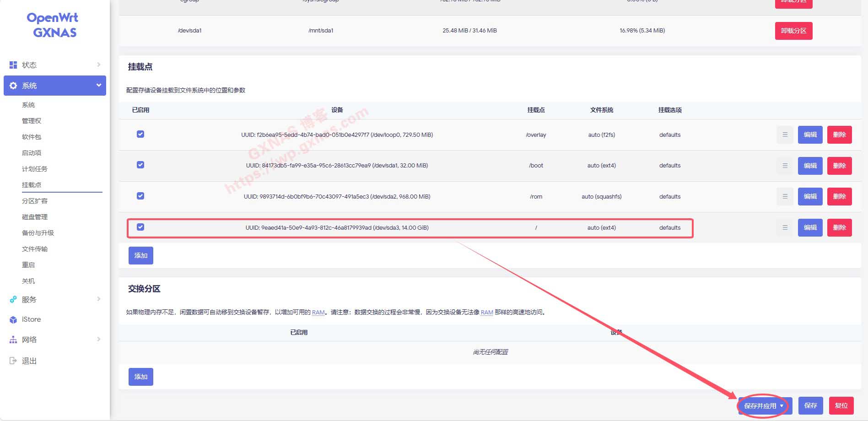Image resolution: width=868 pixels, height=421 pixels.
Task: Click drag handle icon for /overlay row
Action: click(x=785, y=135)
